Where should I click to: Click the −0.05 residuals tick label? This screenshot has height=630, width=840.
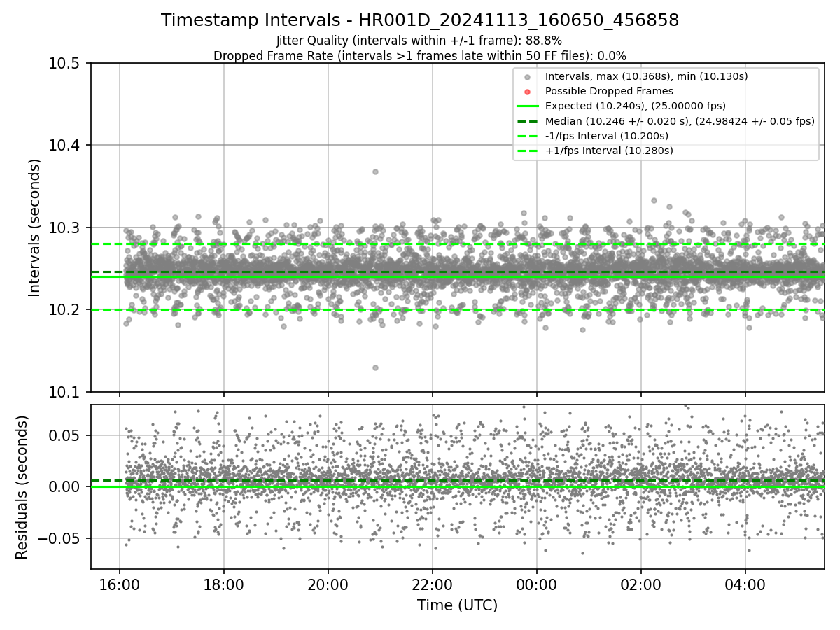point(59,539)
